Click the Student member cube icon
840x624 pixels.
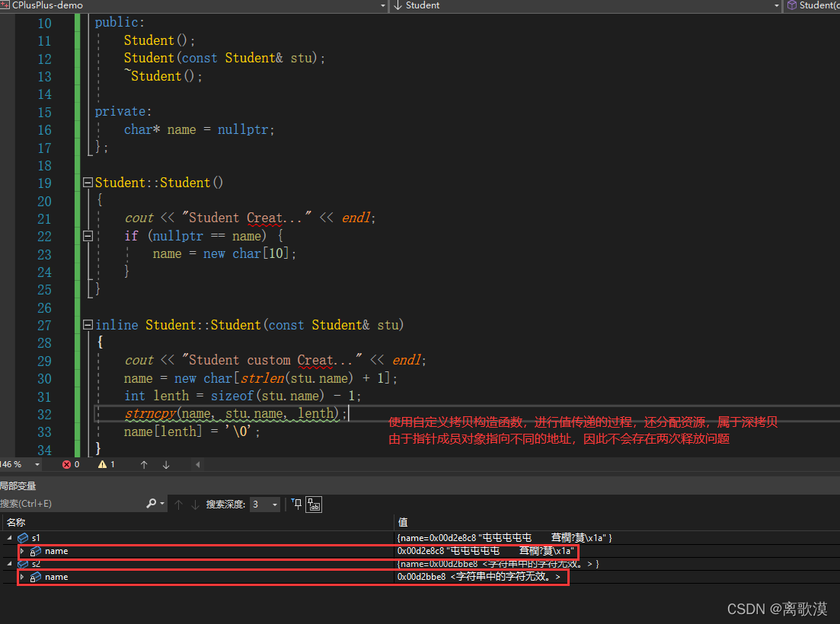click(x=791, y=5)
